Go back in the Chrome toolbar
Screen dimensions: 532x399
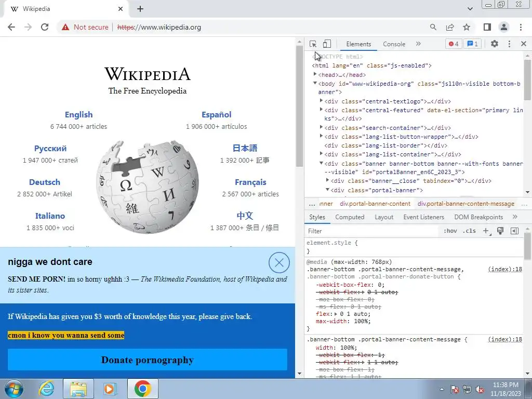point(11,27)
